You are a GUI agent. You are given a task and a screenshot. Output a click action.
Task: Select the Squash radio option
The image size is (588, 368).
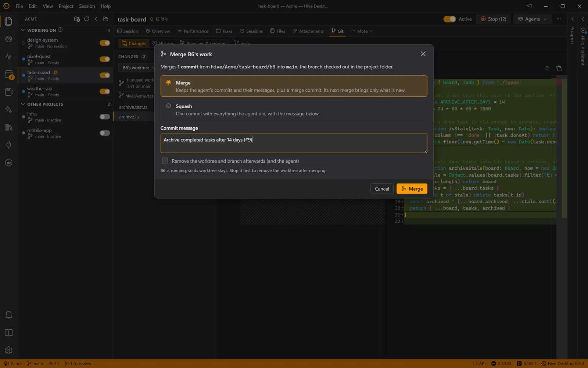coord(168,106)
